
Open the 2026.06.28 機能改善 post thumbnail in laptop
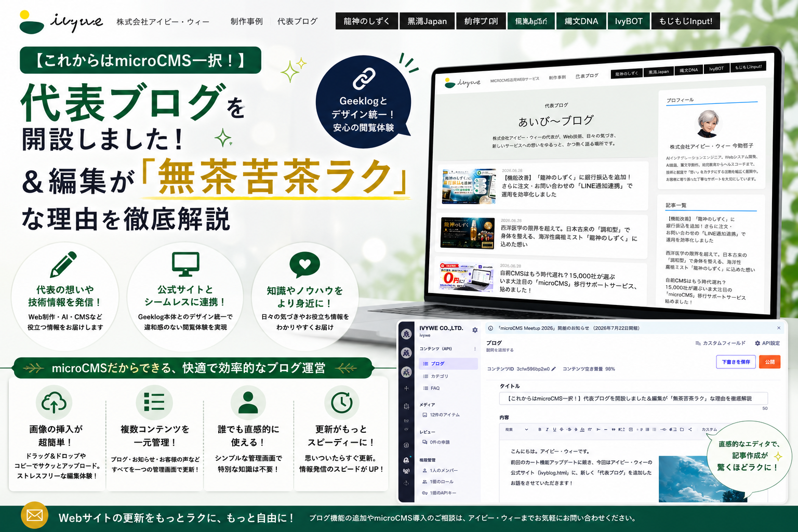(469, 185)
